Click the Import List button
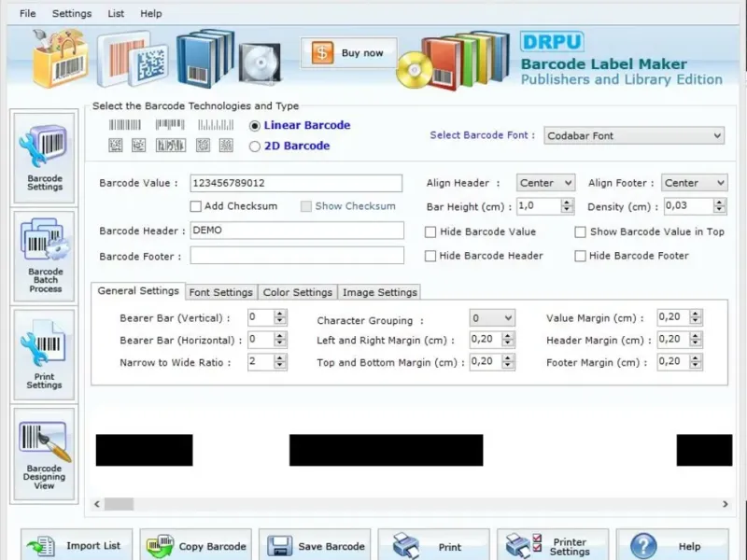This screenshot has width=747, height=560. (77, 546)
